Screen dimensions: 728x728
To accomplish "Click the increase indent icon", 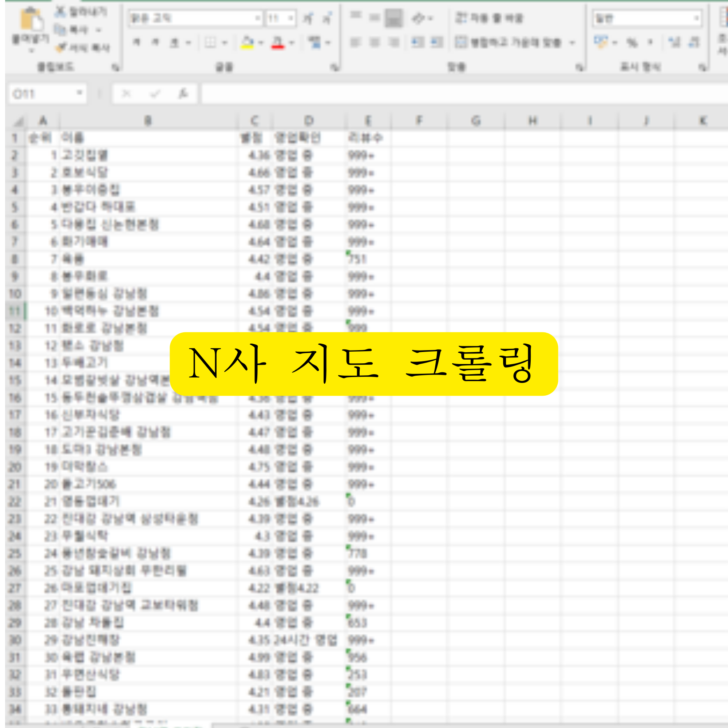I will (437, 42).
